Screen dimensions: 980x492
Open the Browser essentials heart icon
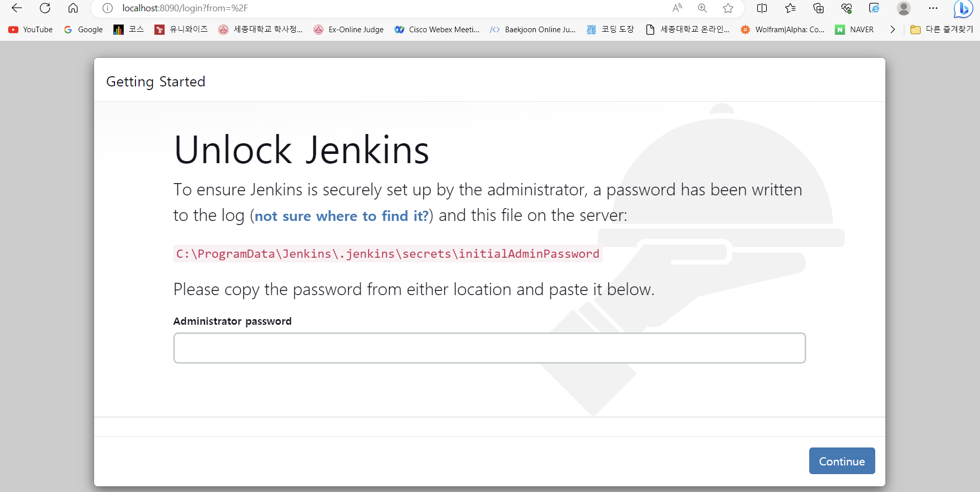[847, 8]
